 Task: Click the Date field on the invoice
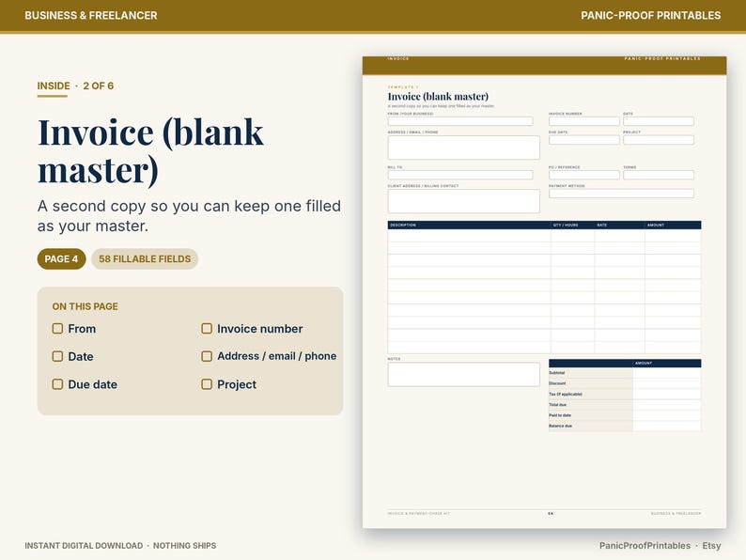[659, 121]
